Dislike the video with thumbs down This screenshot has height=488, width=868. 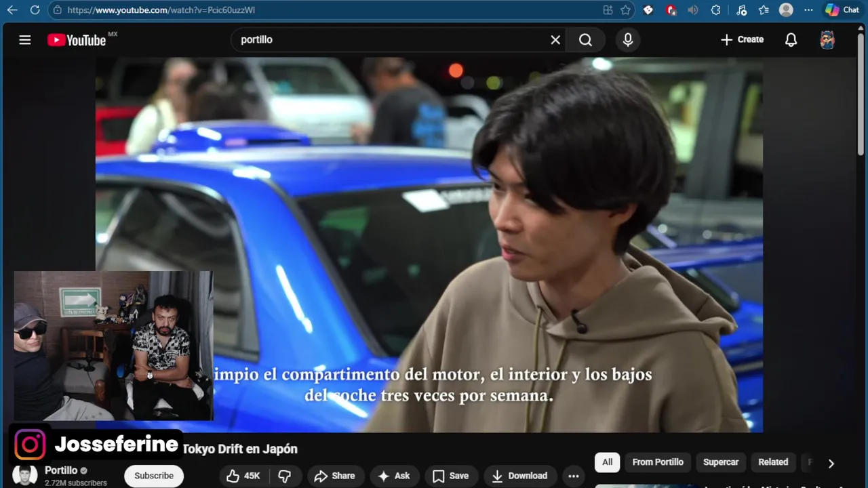(285, 476)
